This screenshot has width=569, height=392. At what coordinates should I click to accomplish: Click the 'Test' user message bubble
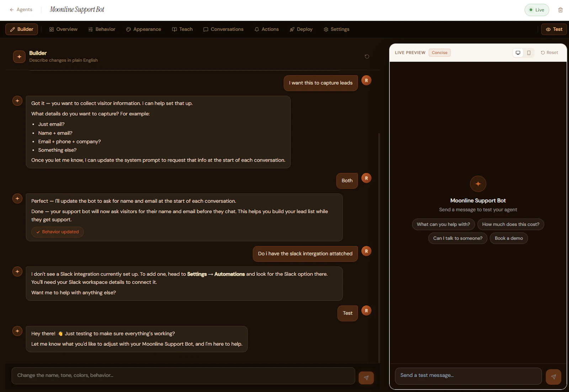point(347,313)
